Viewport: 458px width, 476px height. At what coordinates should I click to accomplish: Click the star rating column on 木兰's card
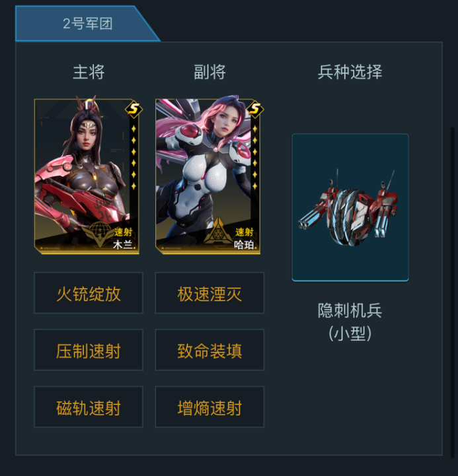(134, 157)
